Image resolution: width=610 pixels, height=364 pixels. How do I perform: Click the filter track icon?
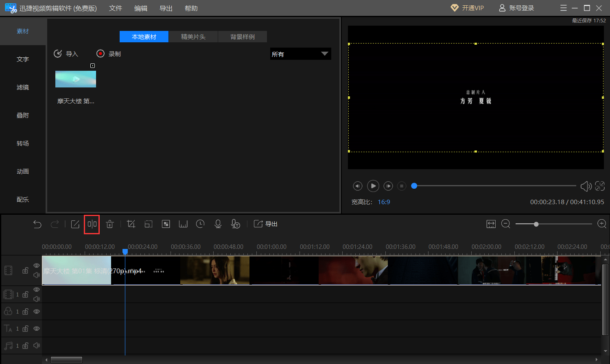(x=8, y=311)
